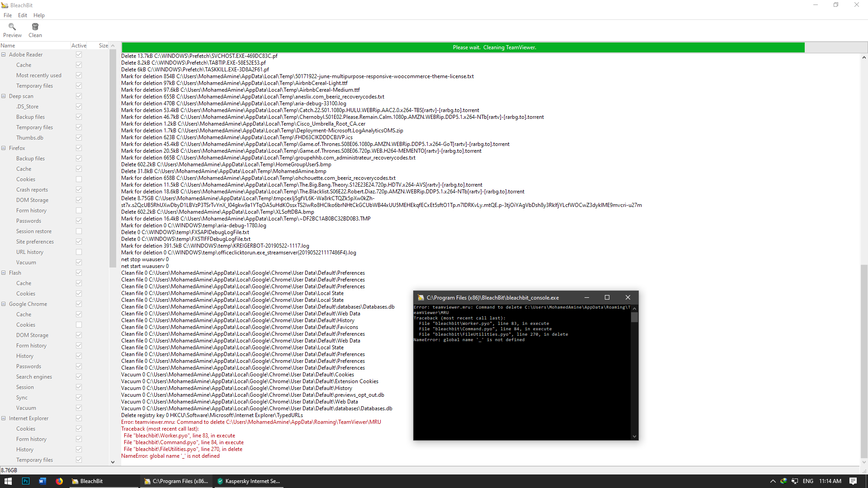Click the Windows Start button
This screenshot has width=868, height=488.
tap(8, 481)
